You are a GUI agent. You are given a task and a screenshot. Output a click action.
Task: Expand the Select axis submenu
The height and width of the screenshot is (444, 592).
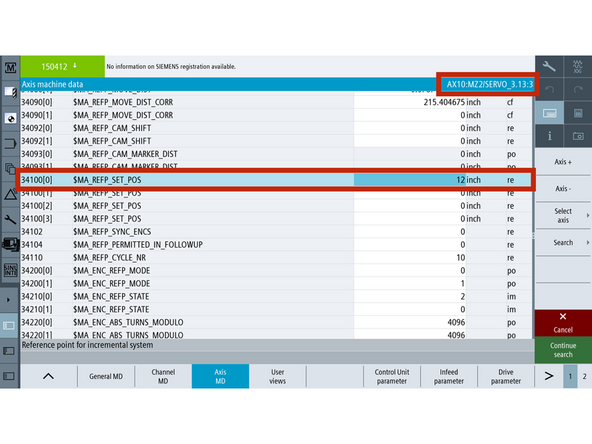coord(563,216)
